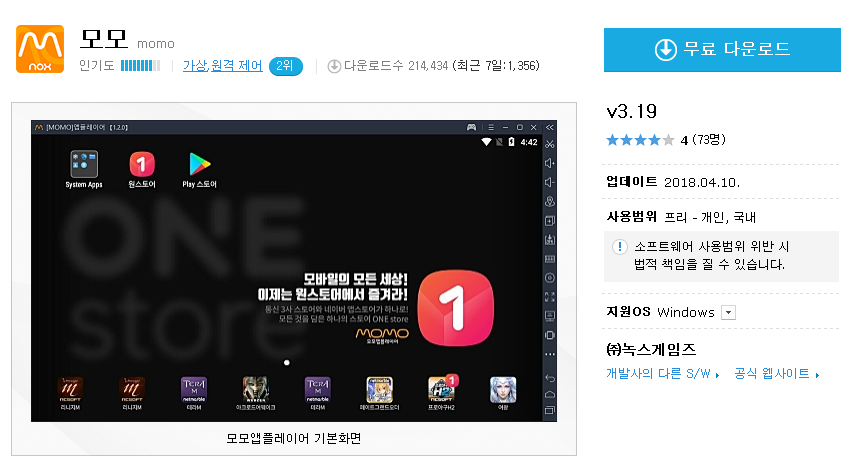Image resolution: width=851 pixels, height=459 pixels.
Task: Click the volume up sidebar icon
Action: tap(550, 163)
